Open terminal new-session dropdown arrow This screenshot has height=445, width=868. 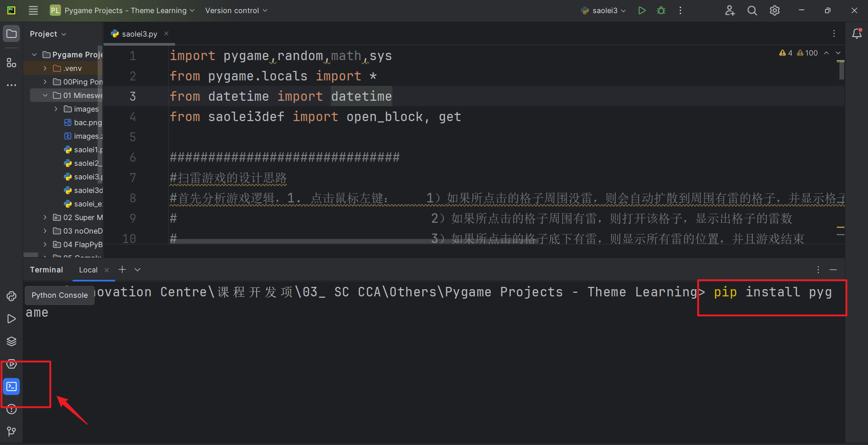tap(137, 270)
